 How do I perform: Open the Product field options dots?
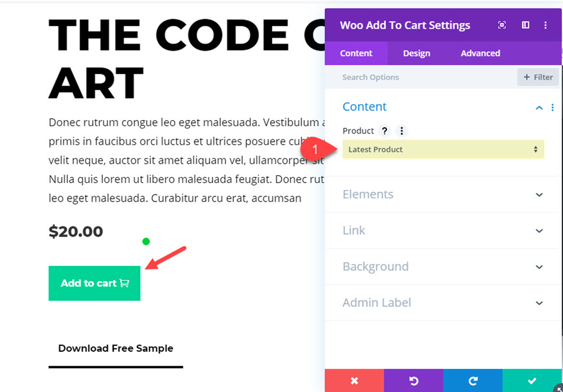[x=401, y=130]
